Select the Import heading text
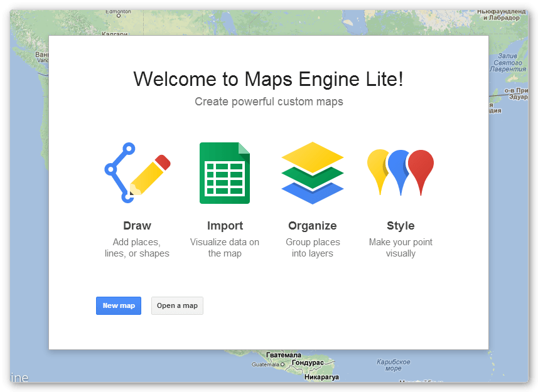The image size is (538, 392). 225,226
